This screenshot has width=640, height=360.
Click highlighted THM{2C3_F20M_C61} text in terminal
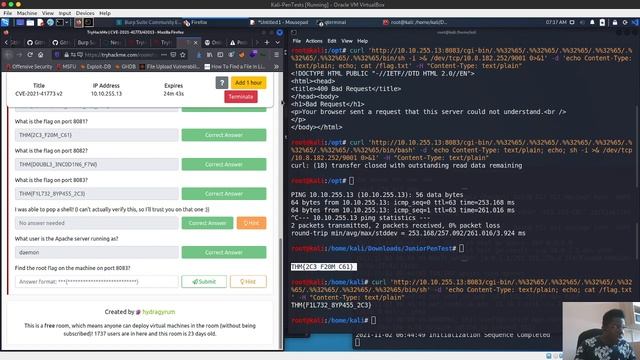[x=324, y=267]
